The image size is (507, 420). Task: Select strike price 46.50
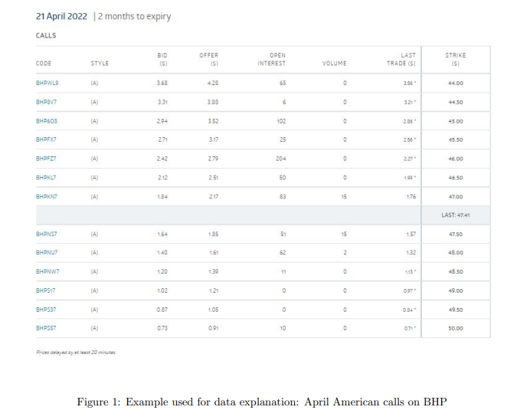[x=456, y=178]
